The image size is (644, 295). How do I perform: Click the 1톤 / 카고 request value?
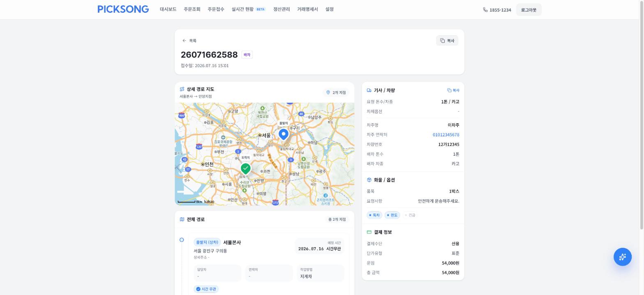[x=450, y=102]
